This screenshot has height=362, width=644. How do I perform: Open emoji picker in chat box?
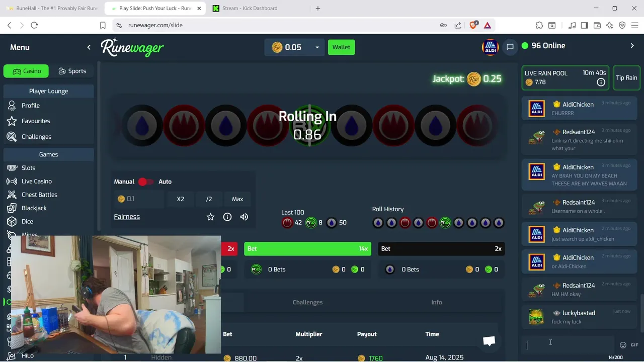point(623,345)
